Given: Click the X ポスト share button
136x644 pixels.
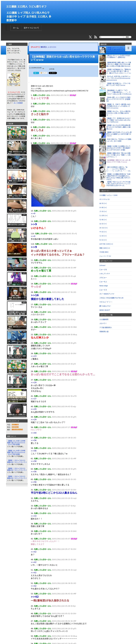Looking at the screenshot, I should pos(53,73).
